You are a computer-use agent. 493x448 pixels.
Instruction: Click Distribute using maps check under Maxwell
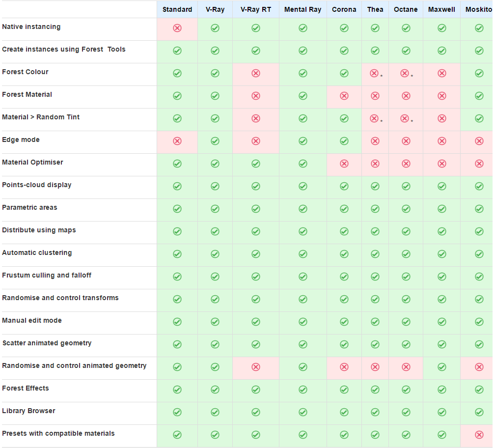pyautogui.click(x=442, y=232)
